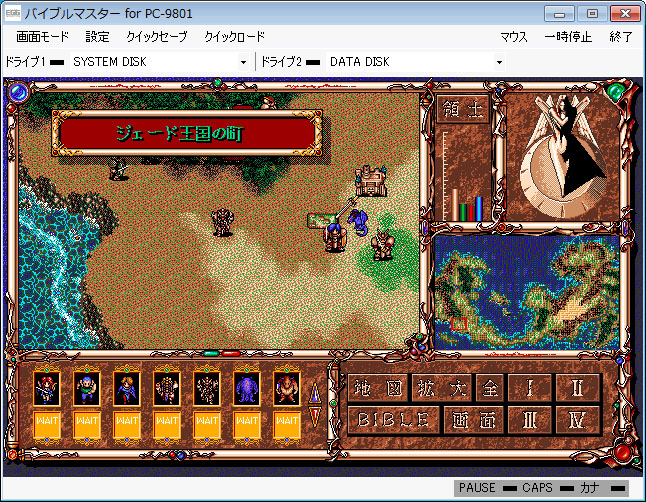Viewport: 646px width, 502px height.
Task: Click the WAIT card under the fourth portrait
Action: pos(166,425)
